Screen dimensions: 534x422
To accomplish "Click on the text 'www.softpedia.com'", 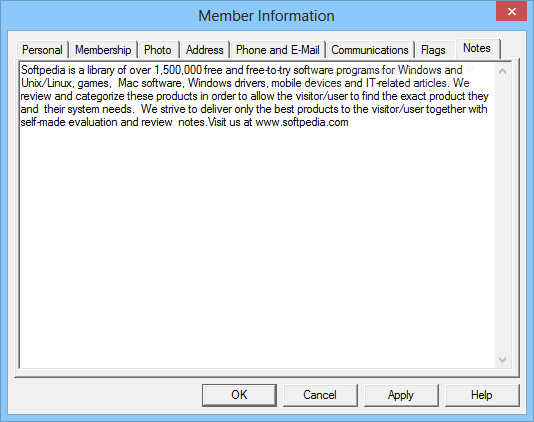I will tap(302, 122).
